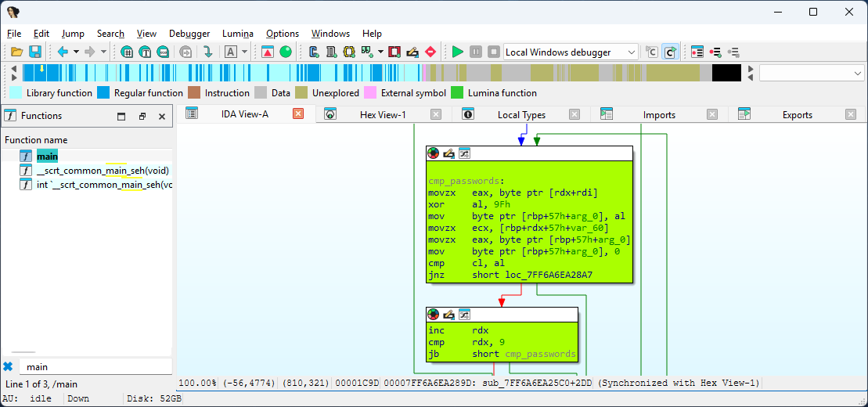Switch to the Imports tab
Viewport: 868px width, 407px height.
[659, 114]
